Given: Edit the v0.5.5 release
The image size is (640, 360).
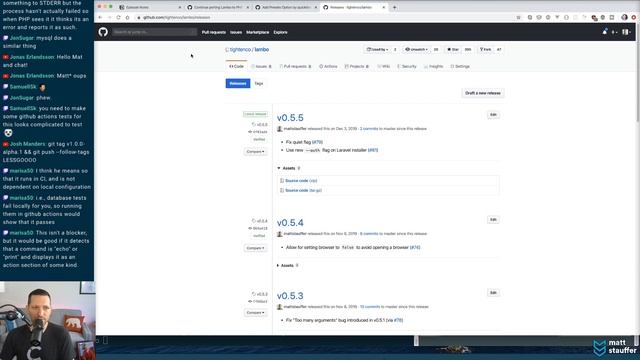Looking at the screenshot, I should (x=493, y=115).
